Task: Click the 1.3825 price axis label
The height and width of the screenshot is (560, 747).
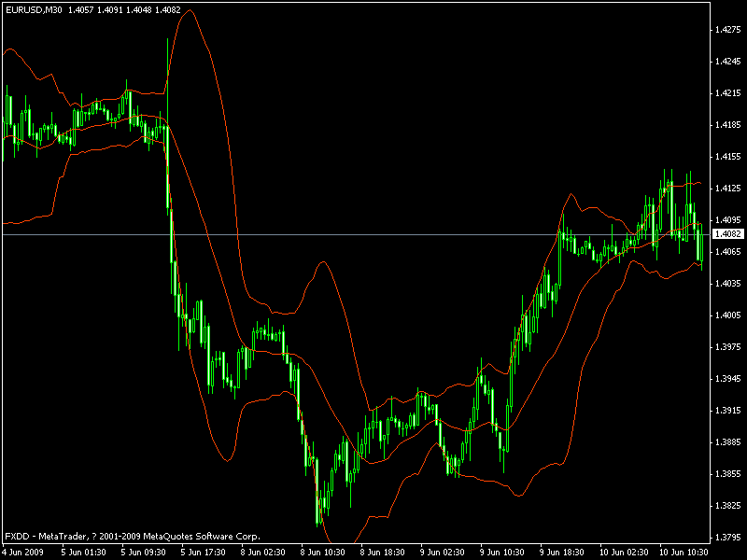Action: point(728,505)
